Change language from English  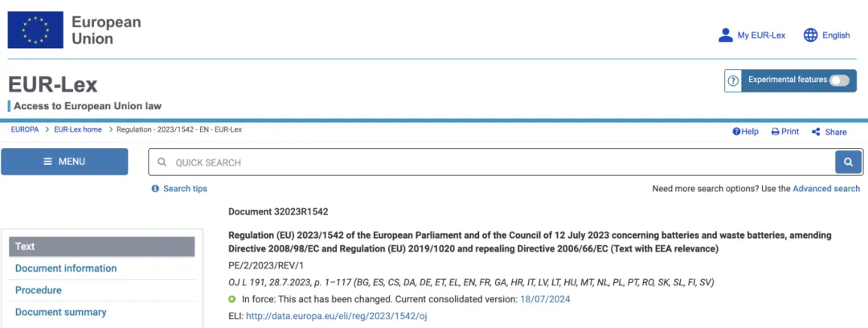[x=835, y=35]
